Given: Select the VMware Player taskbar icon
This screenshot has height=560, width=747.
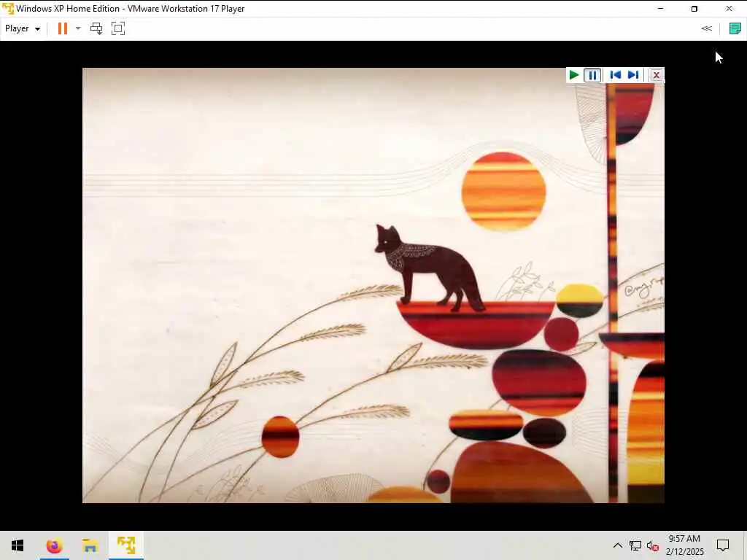Looking at the screenshot, I should pos(126,545).
